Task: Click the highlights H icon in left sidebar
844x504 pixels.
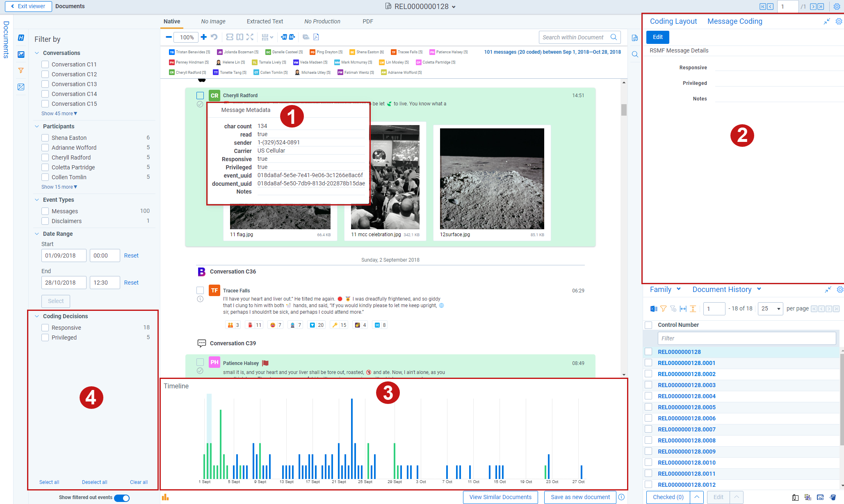Action: pyautogui.click(x=21, y=38)
